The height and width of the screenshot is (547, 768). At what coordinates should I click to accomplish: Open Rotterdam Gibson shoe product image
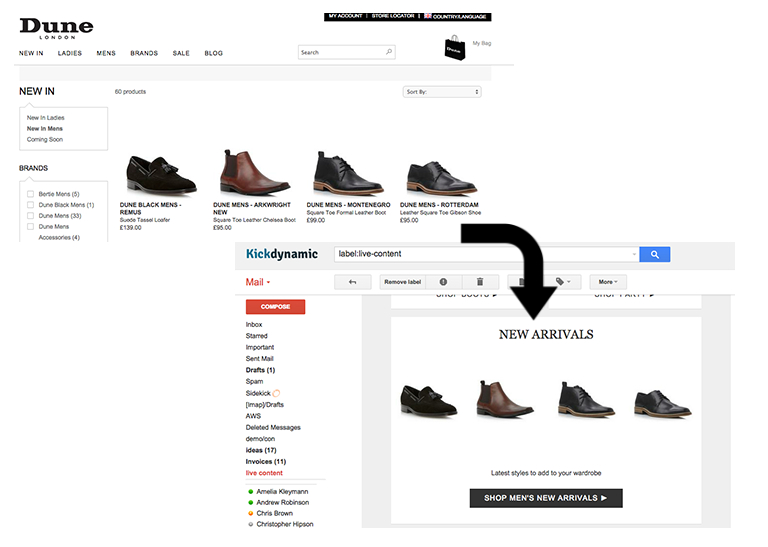coord(441,177)
